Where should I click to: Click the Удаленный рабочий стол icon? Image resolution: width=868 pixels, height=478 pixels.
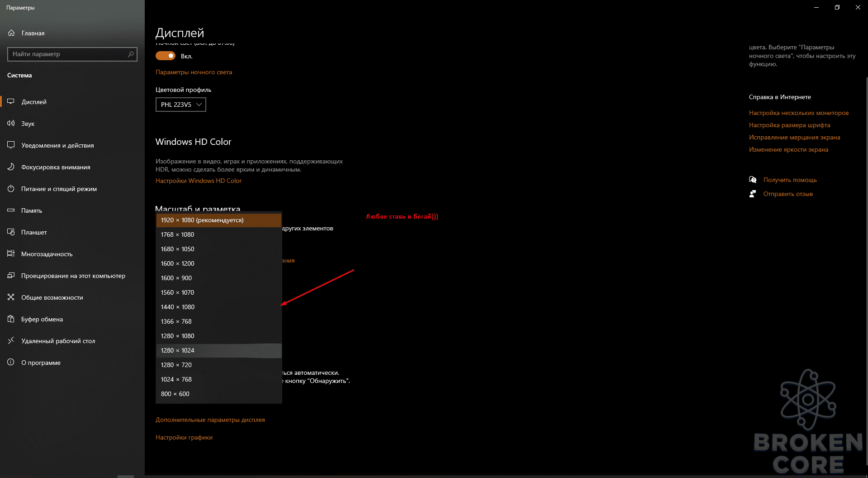(11, 341)
